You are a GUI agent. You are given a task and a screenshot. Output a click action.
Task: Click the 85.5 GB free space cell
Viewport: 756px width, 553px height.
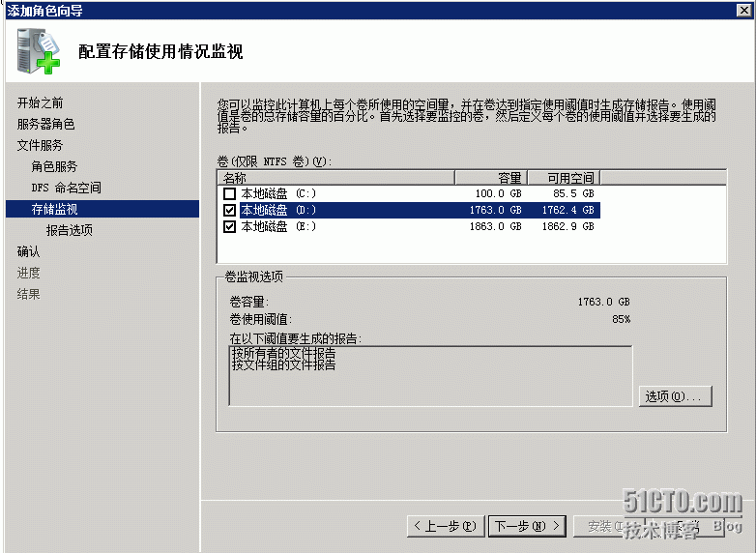tap(573, 193)
